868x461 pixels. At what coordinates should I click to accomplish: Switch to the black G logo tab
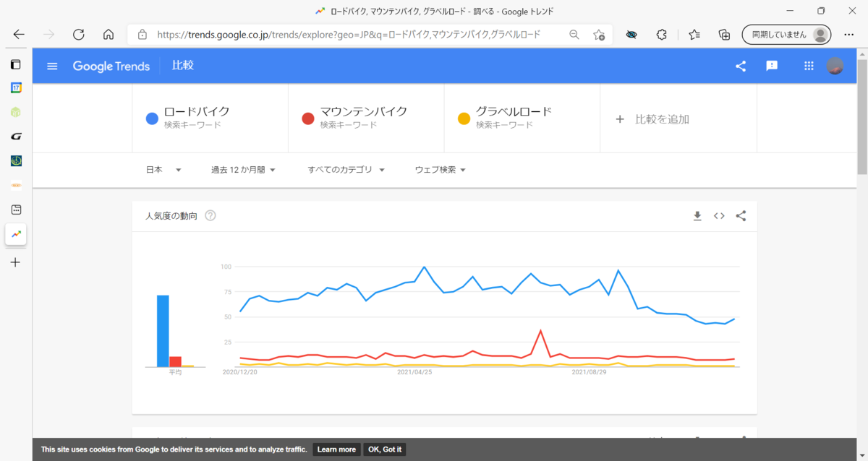tap(16, 137)
